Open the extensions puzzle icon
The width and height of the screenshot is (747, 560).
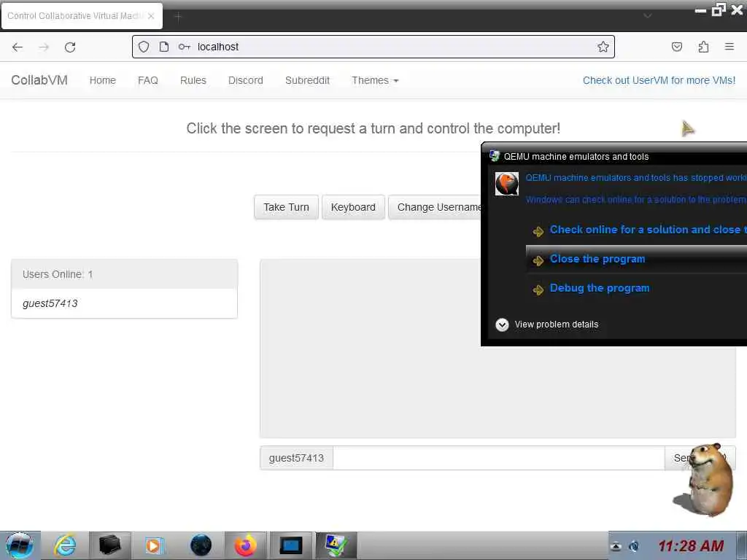(x=703, y=47)
